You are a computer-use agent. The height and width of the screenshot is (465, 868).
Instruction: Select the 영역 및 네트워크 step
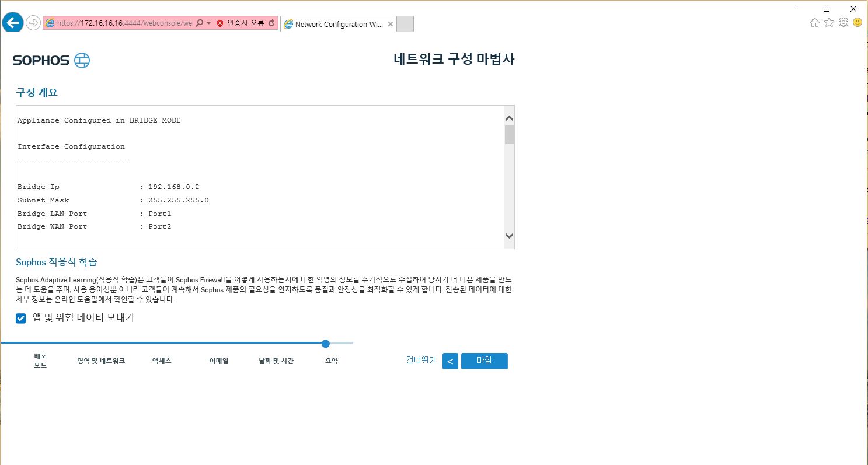coord(101,361)
